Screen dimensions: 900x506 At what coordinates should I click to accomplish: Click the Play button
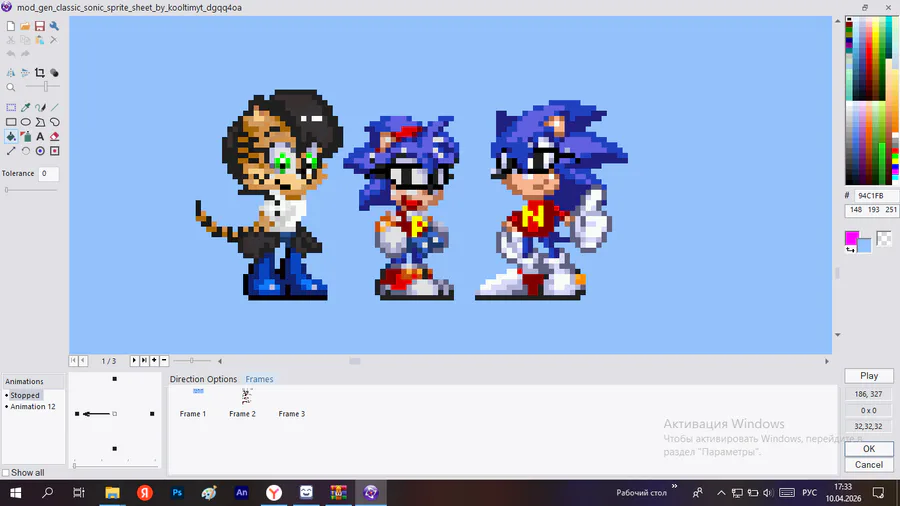coord(869,376)
